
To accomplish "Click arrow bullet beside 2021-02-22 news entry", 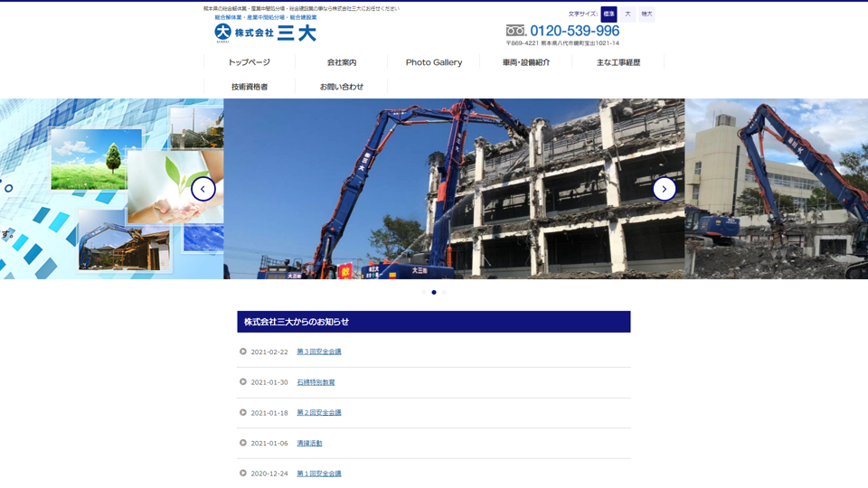I will tap(243, 352).
